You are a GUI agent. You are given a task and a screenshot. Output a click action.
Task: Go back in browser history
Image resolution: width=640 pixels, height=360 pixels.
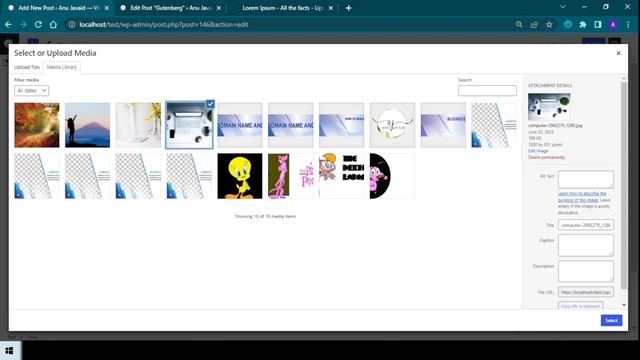(x=8, y=24)
